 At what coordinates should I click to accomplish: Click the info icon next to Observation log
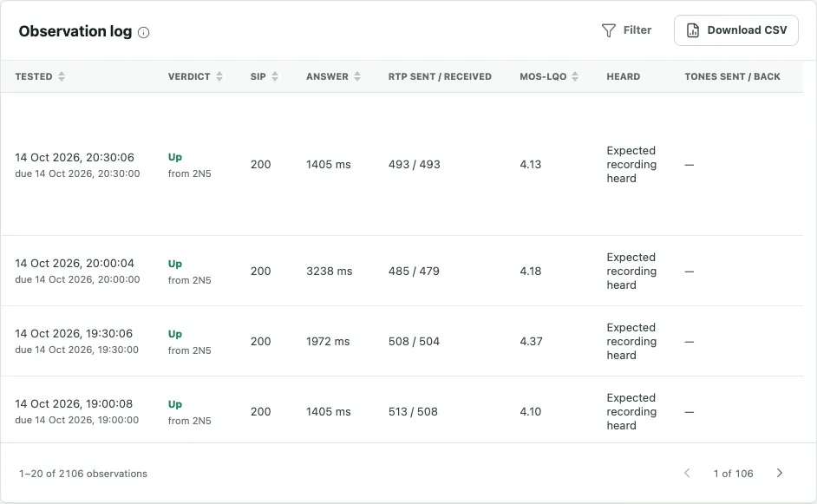click(143, 32)
